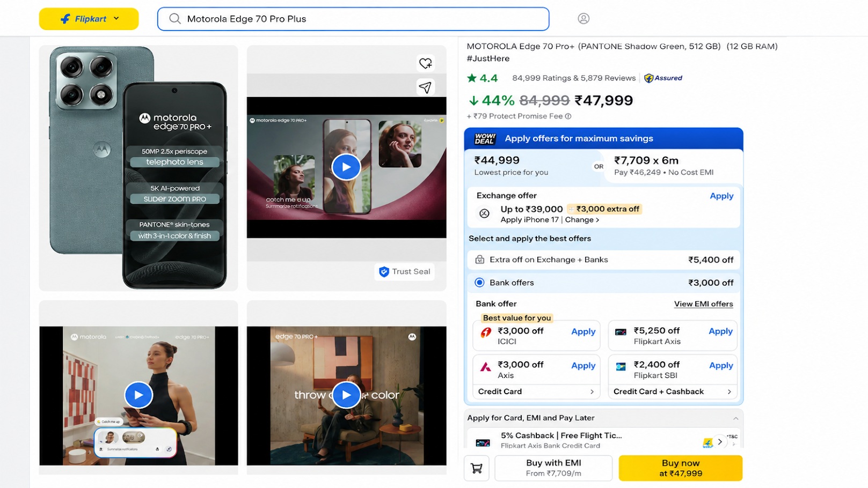Play the throw color product video
The image size is (868, 488).
tap(346, 395)
